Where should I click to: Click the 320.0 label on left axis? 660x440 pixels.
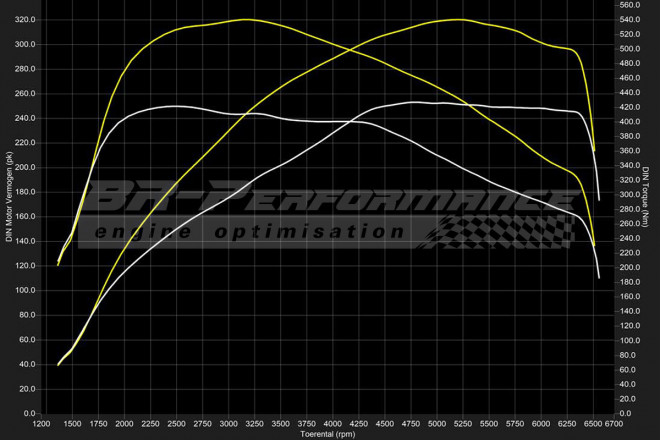pyautogui.click(x=24, y=20)
